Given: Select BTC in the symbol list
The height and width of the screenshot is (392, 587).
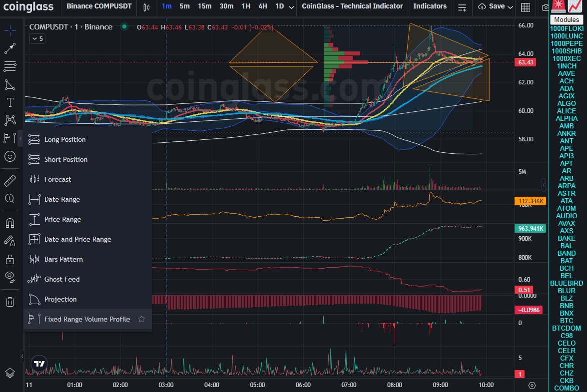Looking at the screenshot, I should click(567, 321).
